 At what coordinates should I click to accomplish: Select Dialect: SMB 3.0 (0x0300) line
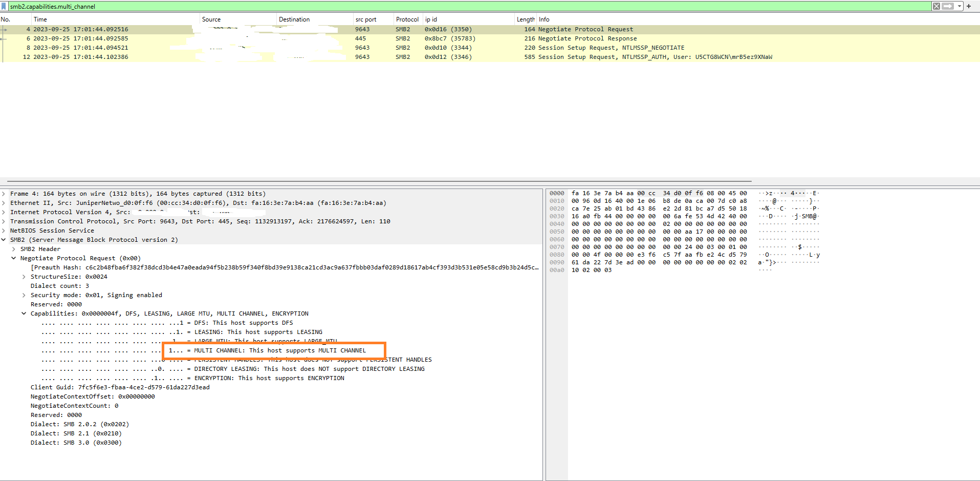pyautogui.click(x=76, y=443)
